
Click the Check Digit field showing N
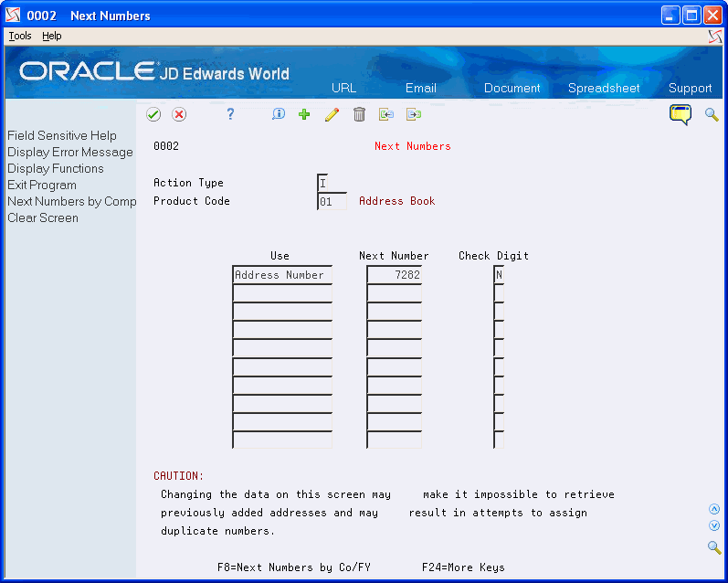click(x=499, y=274)
